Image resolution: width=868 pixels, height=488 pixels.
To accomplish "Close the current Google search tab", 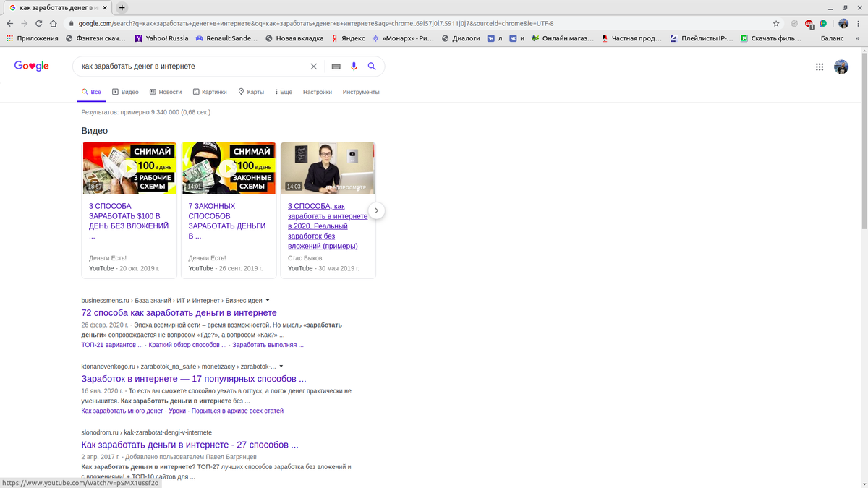I will click(106, 7).
